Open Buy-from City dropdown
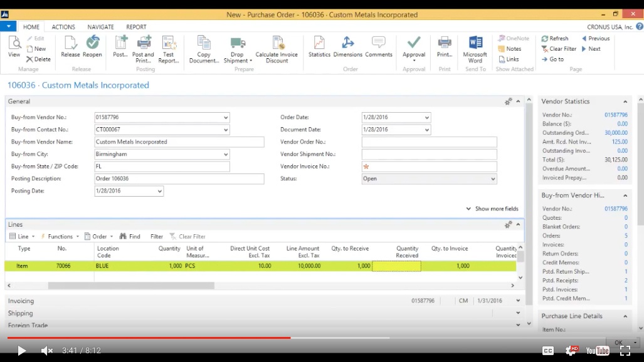This screenshot has height=362, width=644. coord(226,154)
